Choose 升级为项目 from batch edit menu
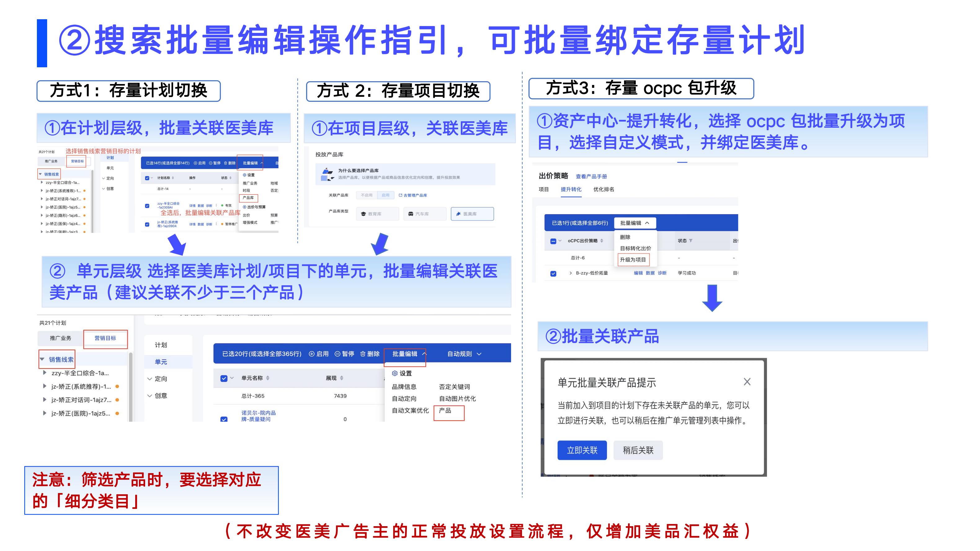Viewport: 980px width, 551px height. coord(633,260)
